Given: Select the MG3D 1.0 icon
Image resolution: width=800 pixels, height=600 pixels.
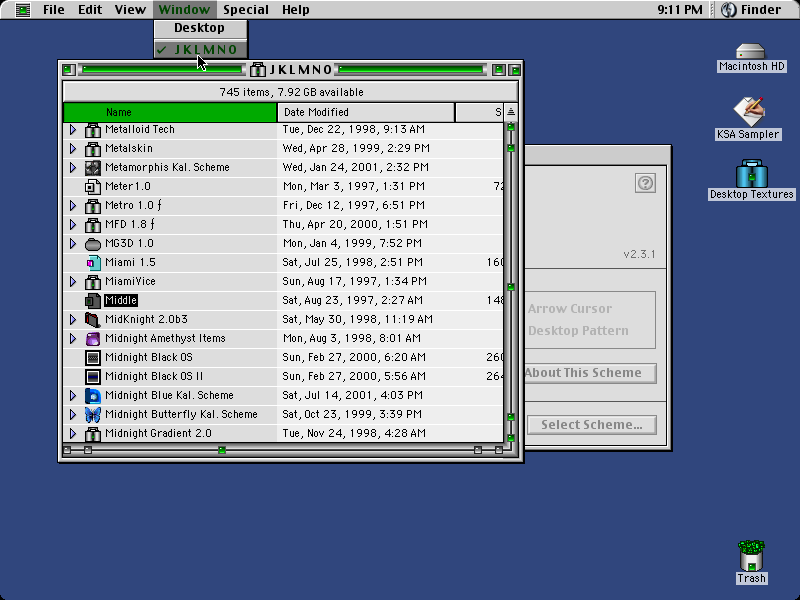Looking at the screenshot, I should pos(92,243).
